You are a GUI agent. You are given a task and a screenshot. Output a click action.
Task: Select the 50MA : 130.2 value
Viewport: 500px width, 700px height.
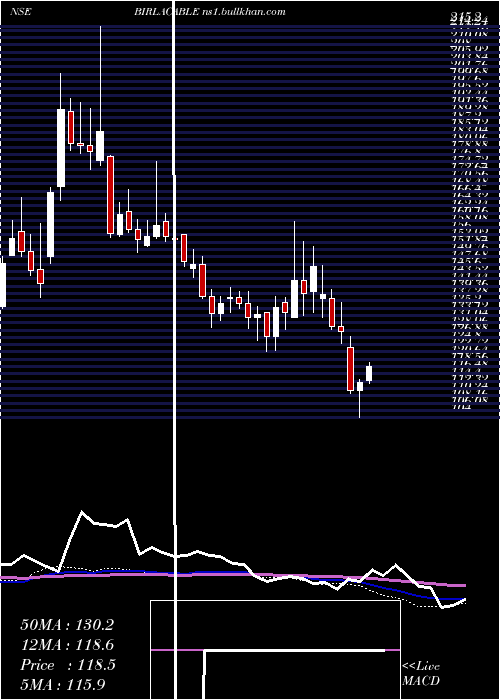67,625
